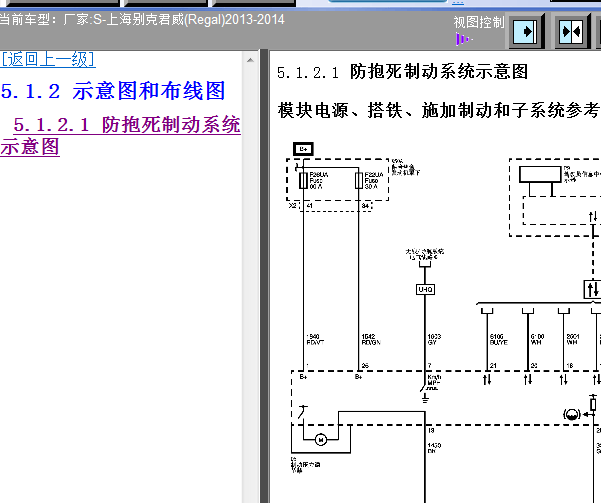Click the brake warning lamp symbol

(x=571, y=414)
